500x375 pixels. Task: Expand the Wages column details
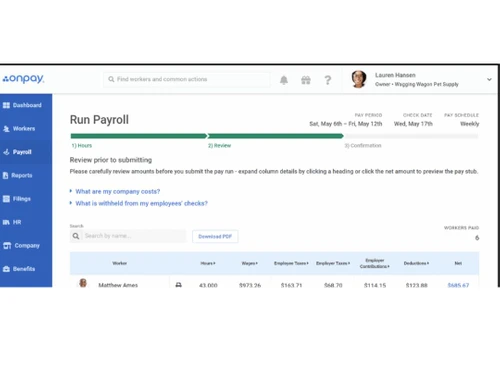pyautogui.click(x=250, y=263)
